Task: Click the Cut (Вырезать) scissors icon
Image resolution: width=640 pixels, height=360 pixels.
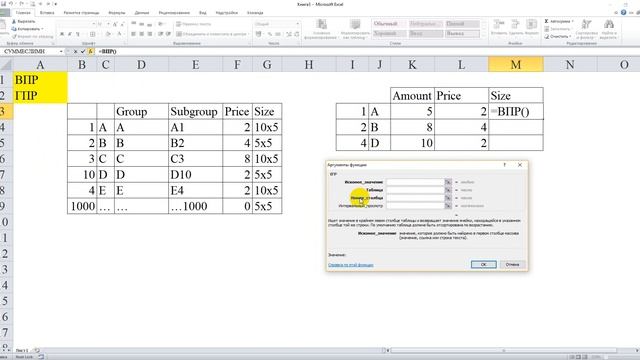Action: tap(14, 21)
